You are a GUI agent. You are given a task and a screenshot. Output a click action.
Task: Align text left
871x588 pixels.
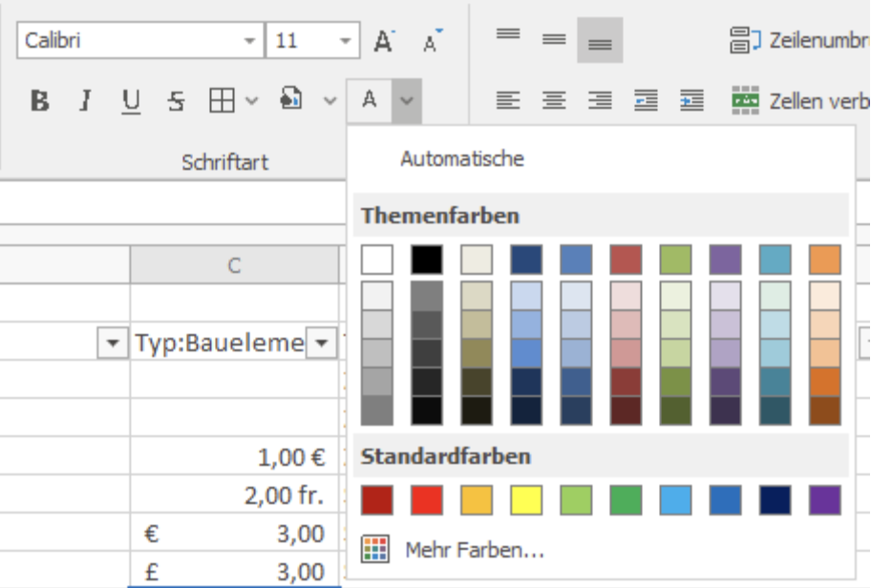click(x=508, y=100)
